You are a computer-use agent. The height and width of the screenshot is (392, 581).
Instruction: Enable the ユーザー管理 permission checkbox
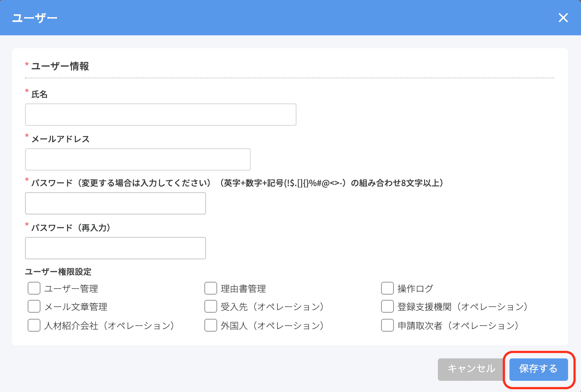click(x=34, y=288)
